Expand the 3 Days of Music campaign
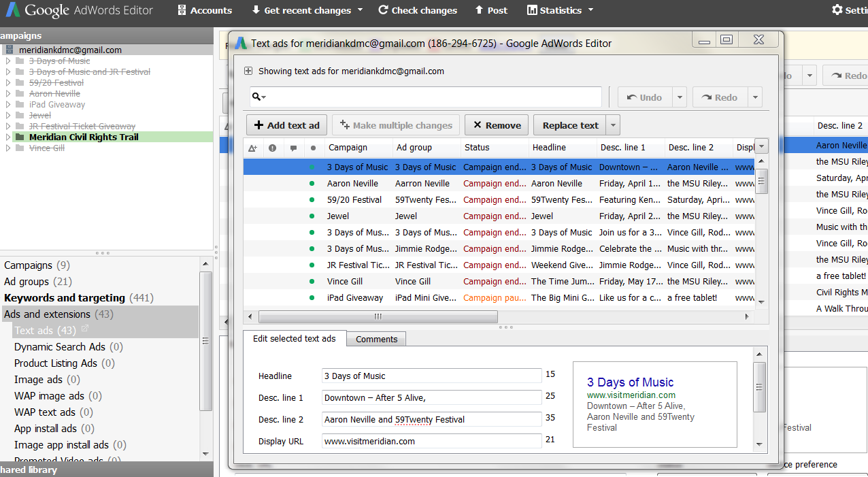 (x=8, y=61)
